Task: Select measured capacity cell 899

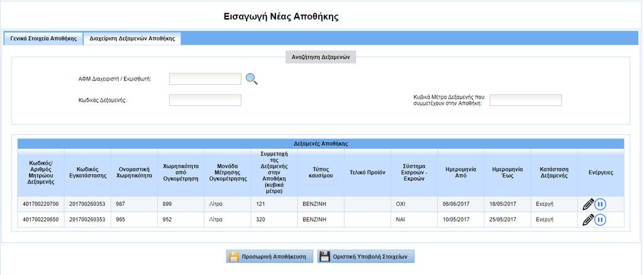Action: pos(181,204)
